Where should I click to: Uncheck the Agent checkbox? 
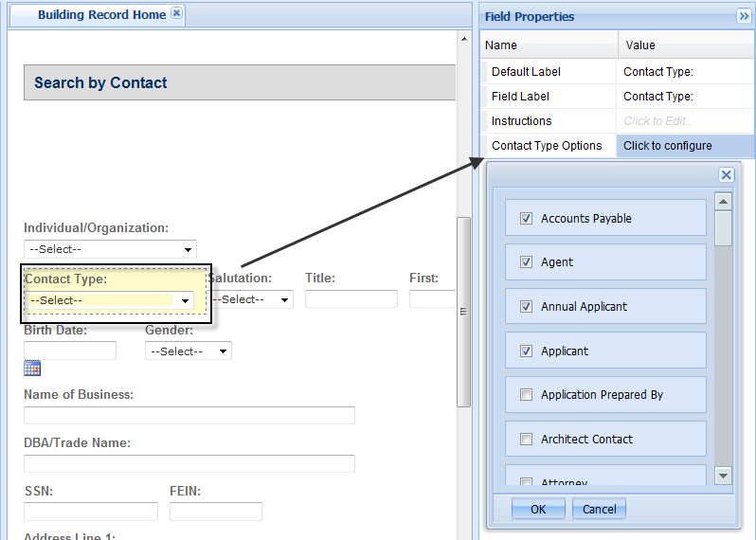tap(527, 262)
